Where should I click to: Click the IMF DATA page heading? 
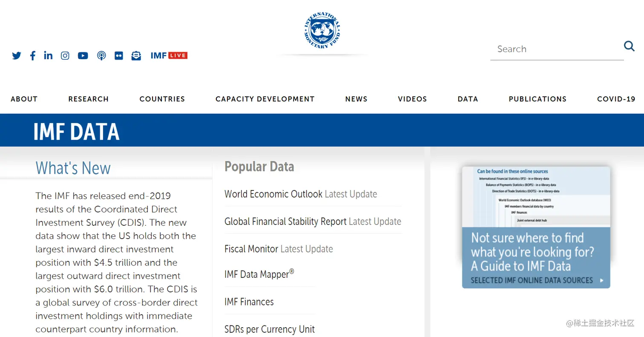(77, 131)
